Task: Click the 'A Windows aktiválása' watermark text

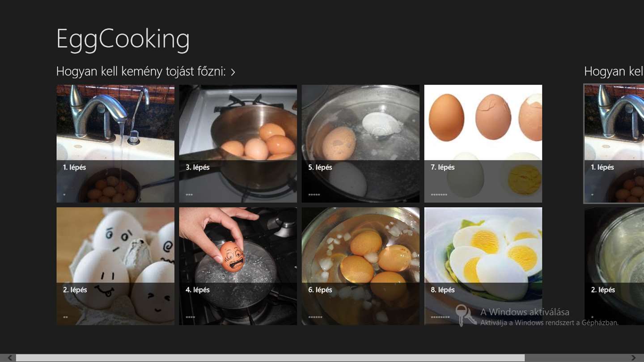Action: coord(525,312)
